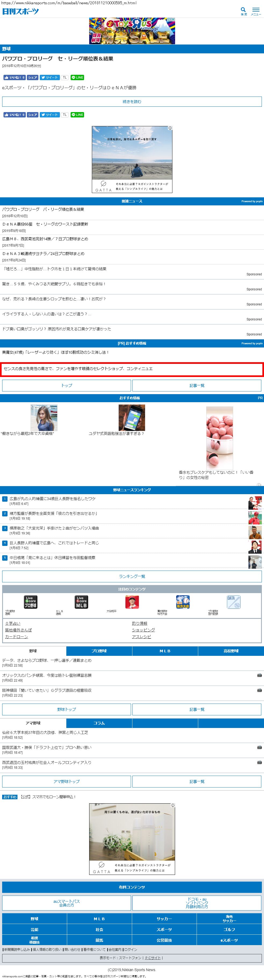Switch to the 高校野球 tab

pos(231,651)
